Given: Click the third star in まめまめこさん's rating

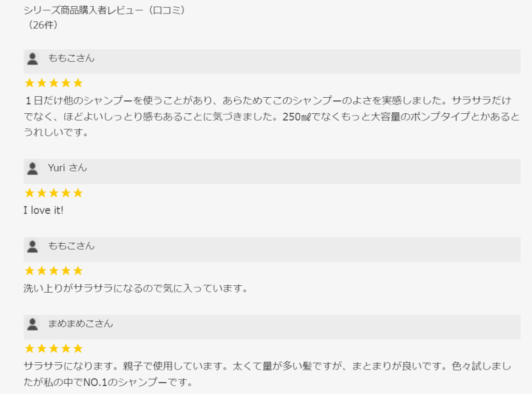Looking at the screenshot, I should point(54,348).
